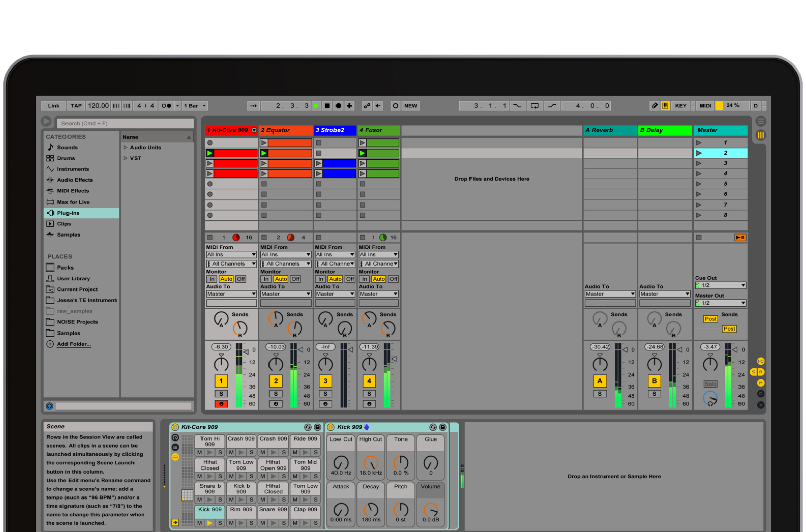Solo track 1 Kit-Core 909

click(x=221, y=394)
